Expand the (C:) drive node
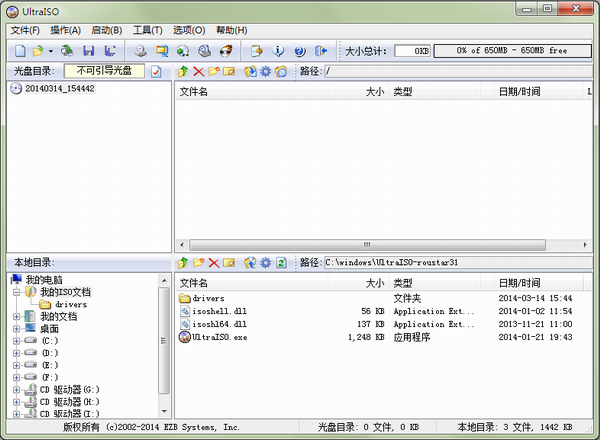Viewport: 600px width, 440px height. (16, 341)
